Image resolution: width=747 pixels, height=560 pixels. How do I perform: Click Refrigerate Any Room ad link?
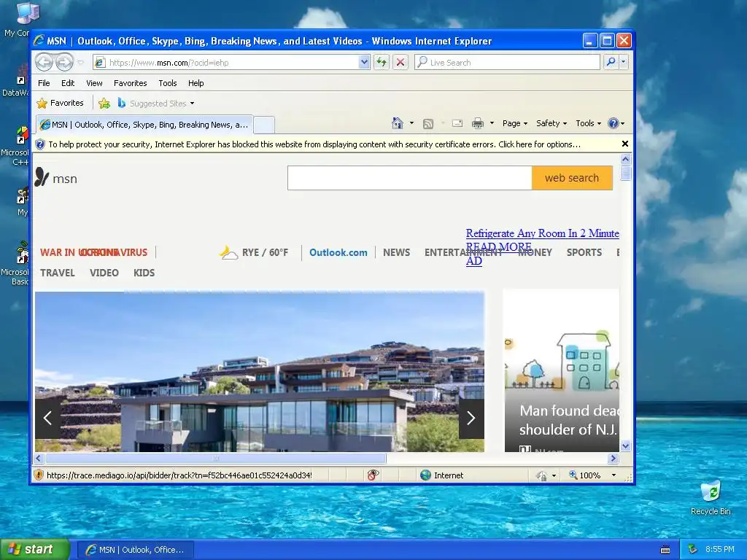click(542, 233)
